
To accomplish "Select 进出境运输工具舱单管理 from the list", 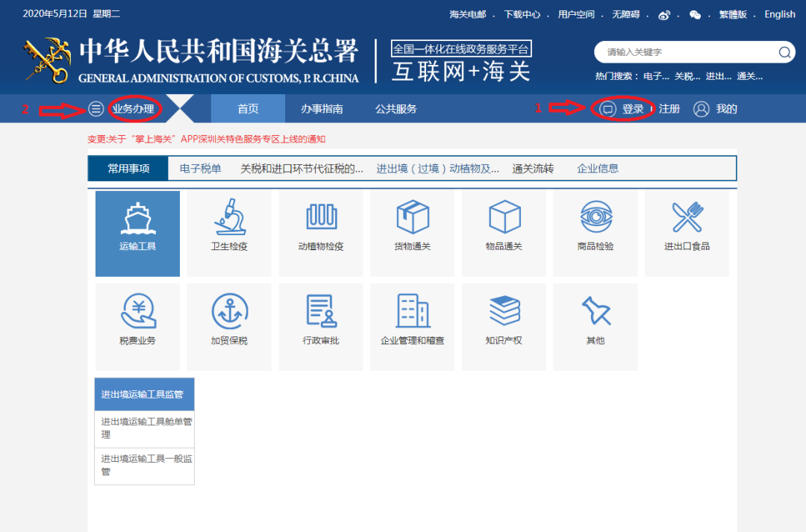I will click(144, 426).
